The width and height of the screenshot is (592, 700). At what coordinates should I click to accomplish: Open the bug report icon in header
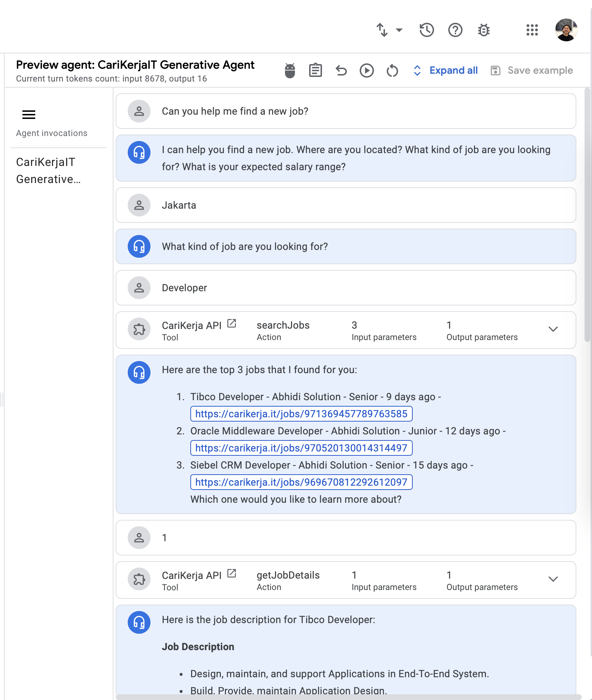483,30
